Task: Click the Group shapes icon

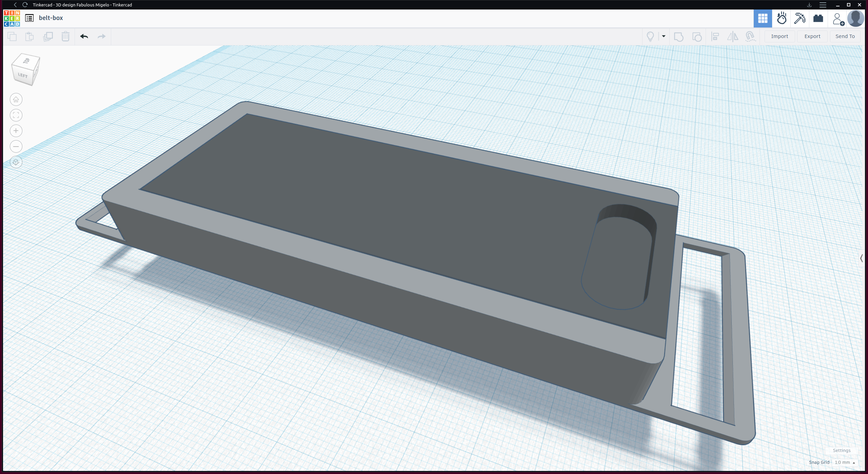Action: pos(678,36)
